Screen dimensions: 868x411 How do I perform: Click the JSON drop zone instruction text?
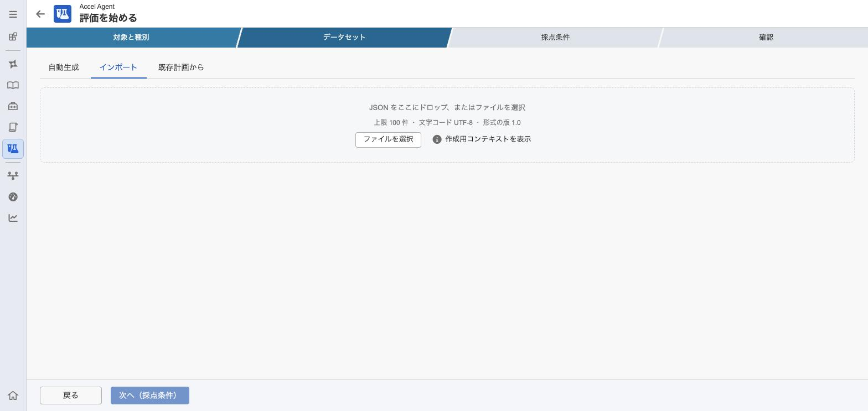(x=447, y=107)
